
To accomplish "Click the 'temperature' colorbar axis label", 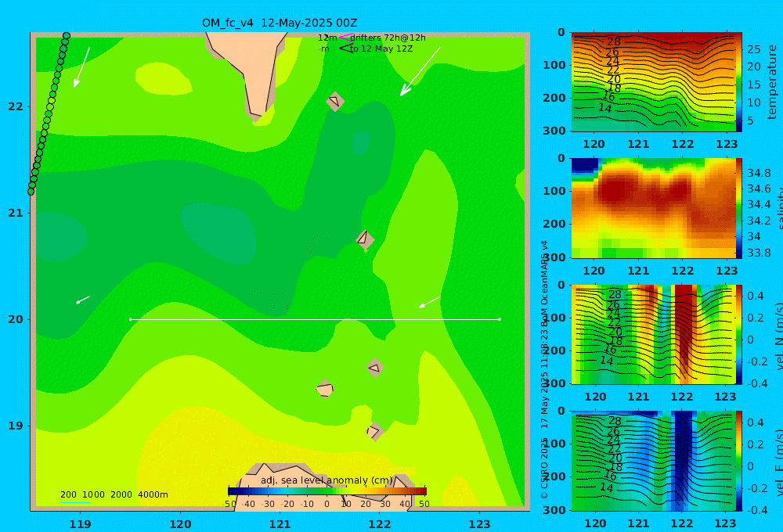I will pos(772,82).
